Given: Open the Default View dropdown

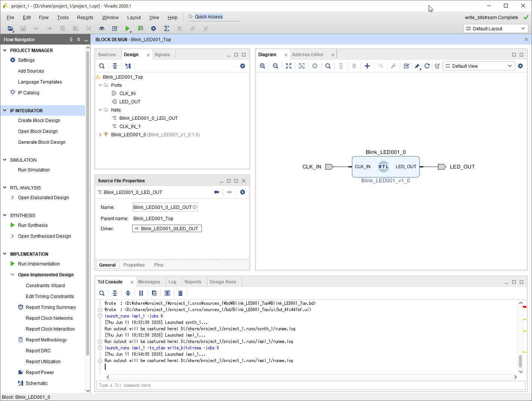Looking at the screenshot, I should point(478,66).
